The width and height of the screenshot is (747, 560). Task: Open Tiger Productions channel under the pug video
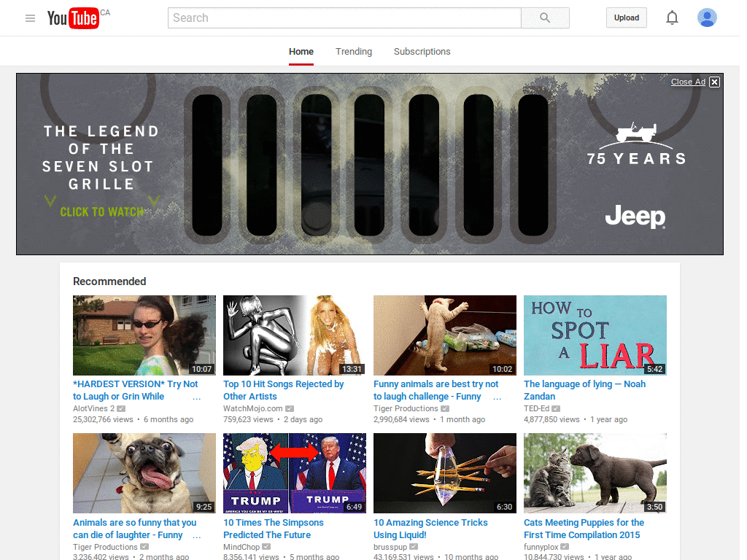105,547
